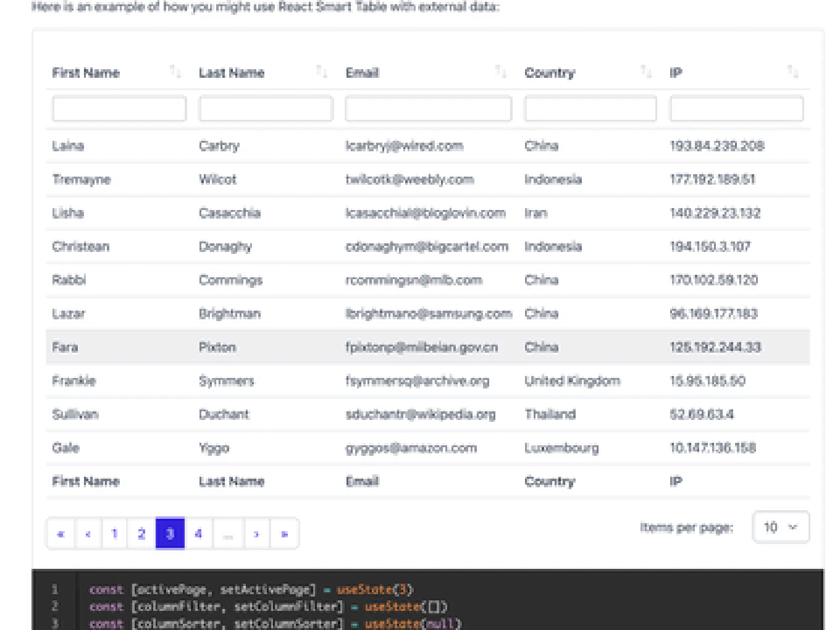Click the United Kingdom country cell

tap(573, 381)
